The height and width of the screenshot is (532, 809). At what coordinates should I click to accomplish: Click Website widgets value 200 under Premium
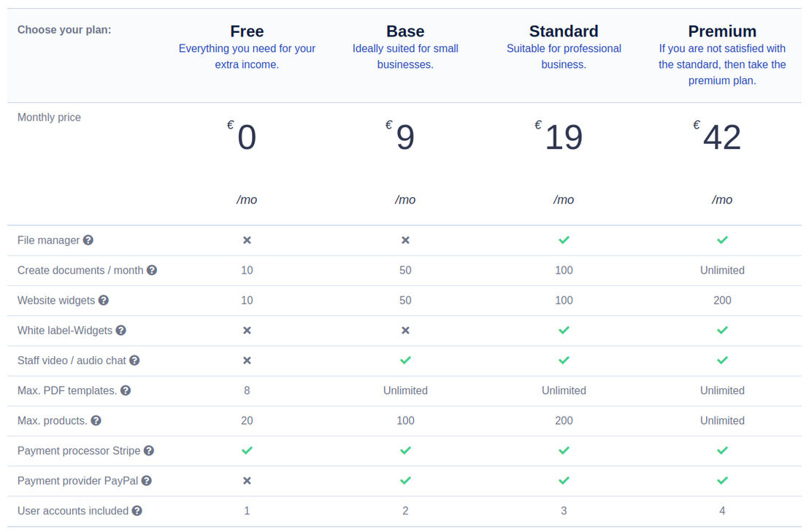click(722, 300)
